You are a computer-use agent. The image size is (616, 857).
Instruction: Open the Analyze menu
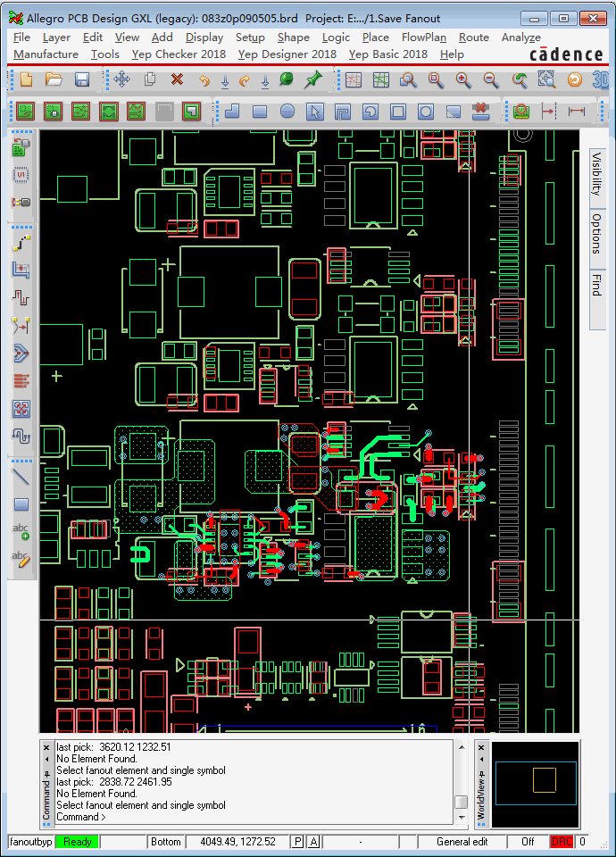521,37
